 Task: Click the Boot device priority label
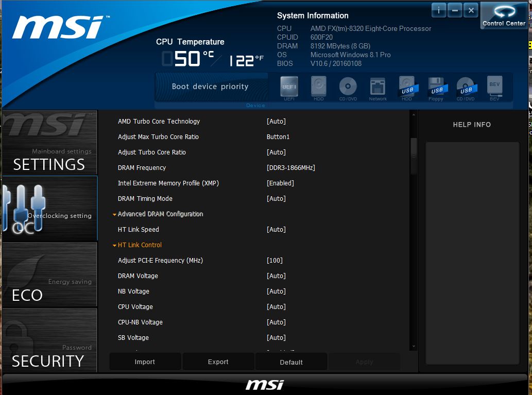[x=210, y=87]
